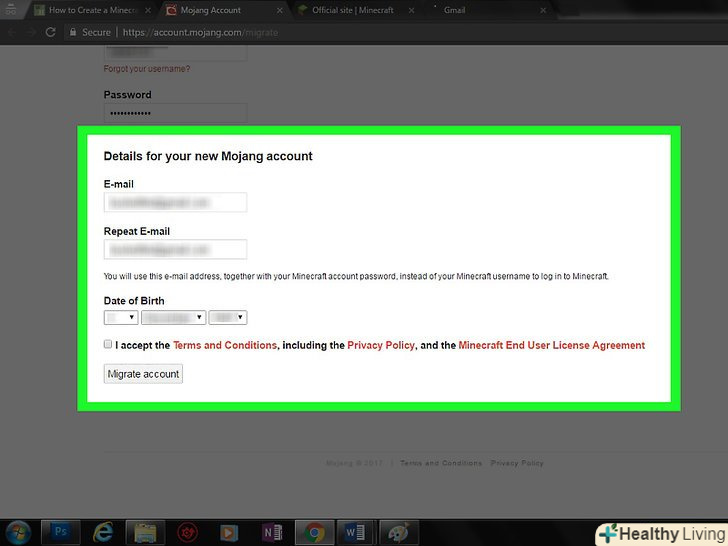Open the Terms and Conditions link in form

pos(225,345)
